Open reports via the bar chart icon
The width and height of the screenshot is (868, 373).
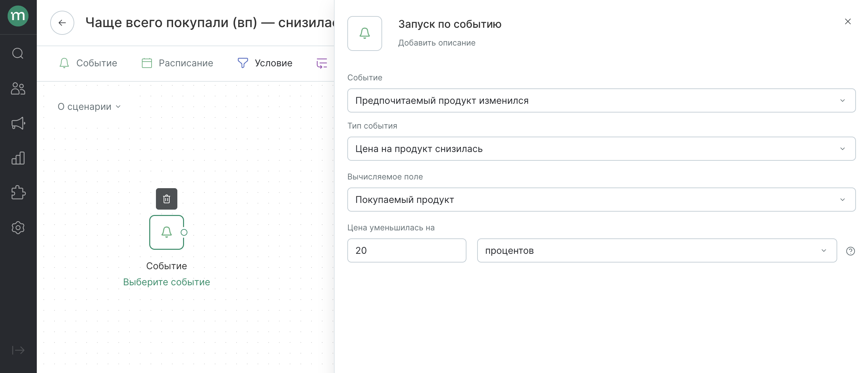point(18,158)
